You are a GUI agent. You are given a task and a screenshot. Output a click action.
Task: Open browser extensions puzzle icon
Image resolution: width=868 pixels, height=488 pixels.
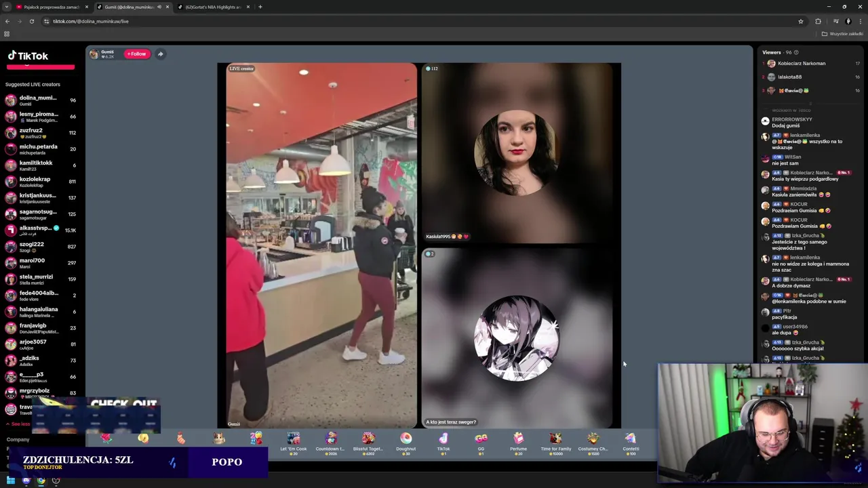pyautogui.click(x=818, y=21)
